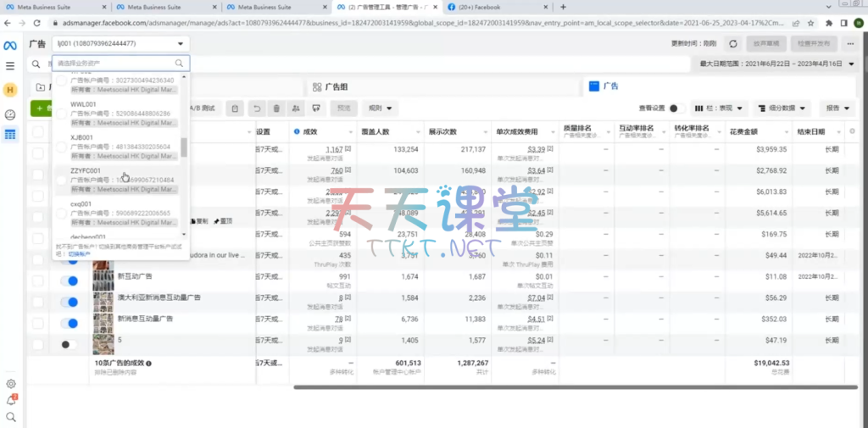Select radio button for WWL001 account
Screen dimensions: 868x428
coord(61,114)
